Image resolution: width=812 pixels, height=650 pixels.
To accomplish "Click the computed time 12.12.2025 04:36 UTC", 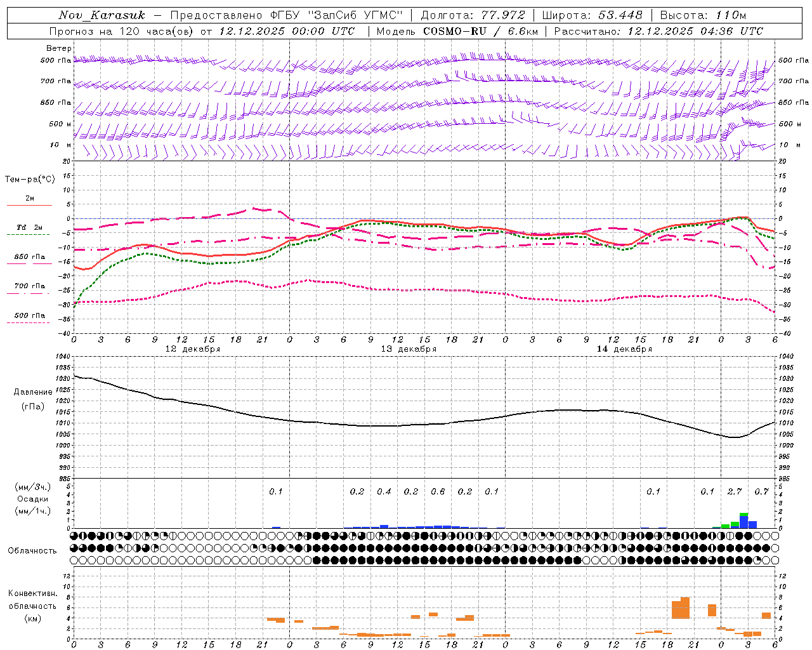I will [x=695, y=31].
